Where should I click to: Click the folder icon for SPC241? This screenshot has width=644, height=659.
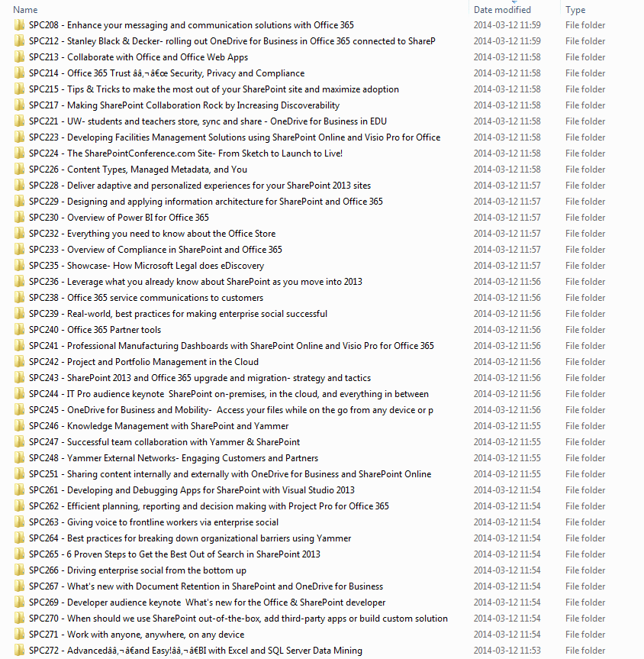(x=19, y=346)
